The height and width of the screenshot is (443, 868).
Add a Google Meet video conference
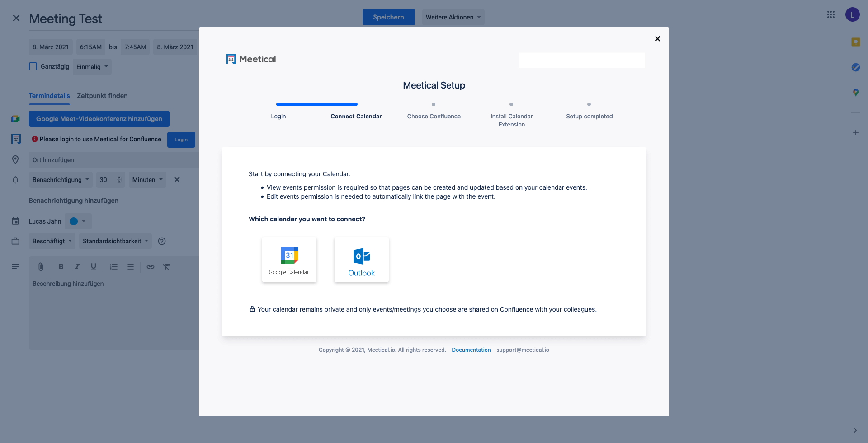[99, 119]
